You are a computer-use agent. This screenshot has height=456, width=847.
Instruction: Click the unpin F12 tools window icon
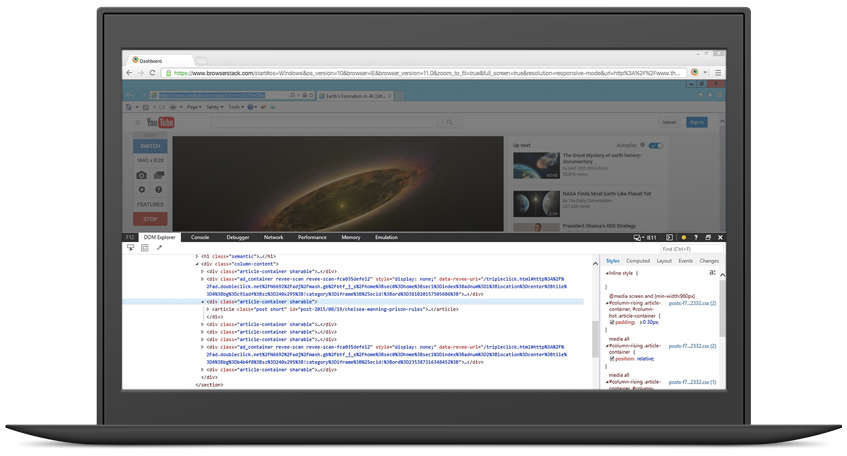click(708, 237)
